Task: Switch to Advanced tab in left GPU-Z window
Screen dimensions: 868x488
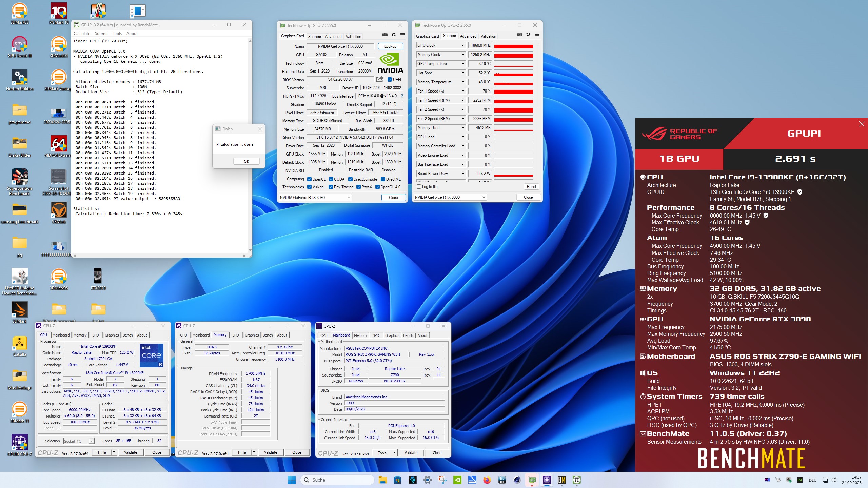Action: [333, 37]
